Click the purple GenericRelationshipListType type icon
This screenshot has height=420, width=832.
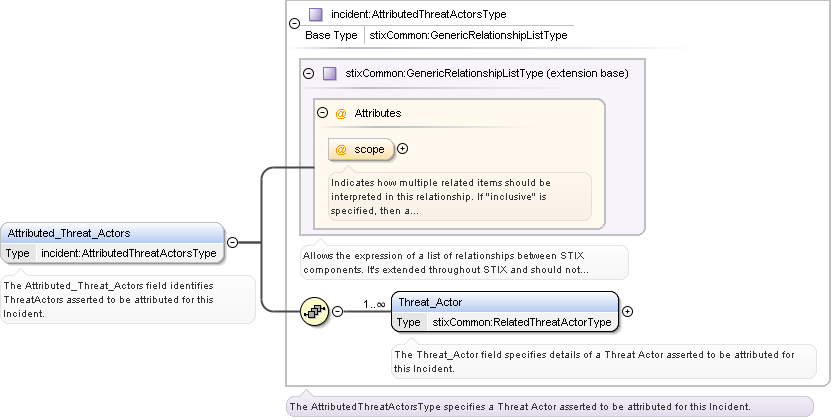coord(330,73)
